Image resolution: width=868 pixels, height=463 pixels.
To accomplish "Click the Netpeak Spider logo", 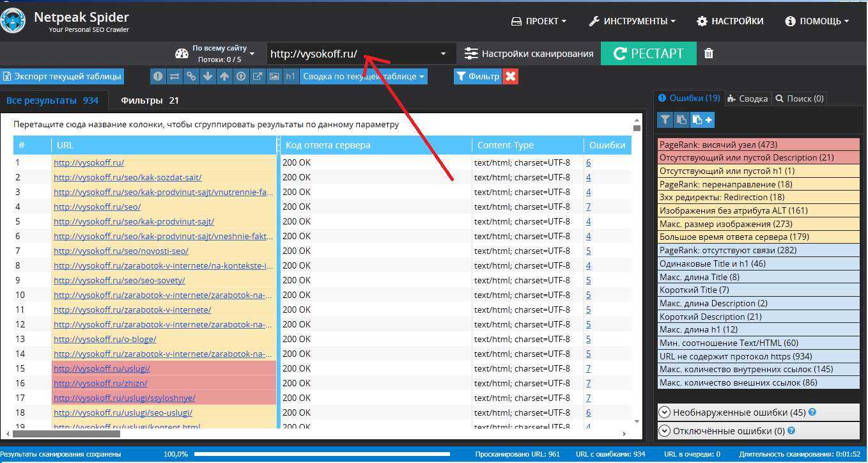I will [x=13, y=21].
